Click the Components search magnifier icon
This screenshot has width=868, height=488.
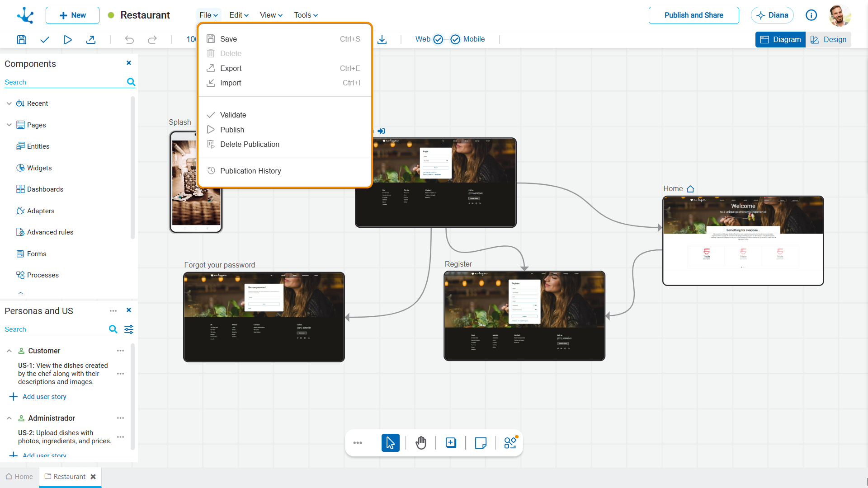pos(131,82)
